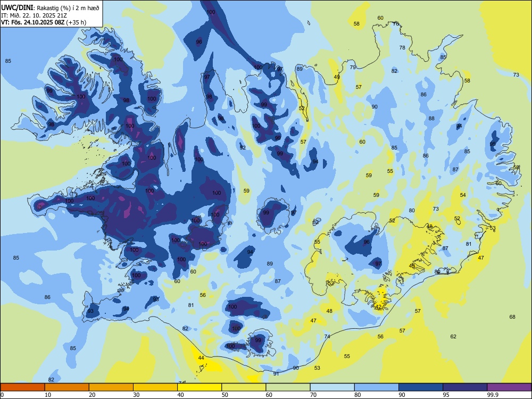Click the humidity value '88'

(431, 119)
